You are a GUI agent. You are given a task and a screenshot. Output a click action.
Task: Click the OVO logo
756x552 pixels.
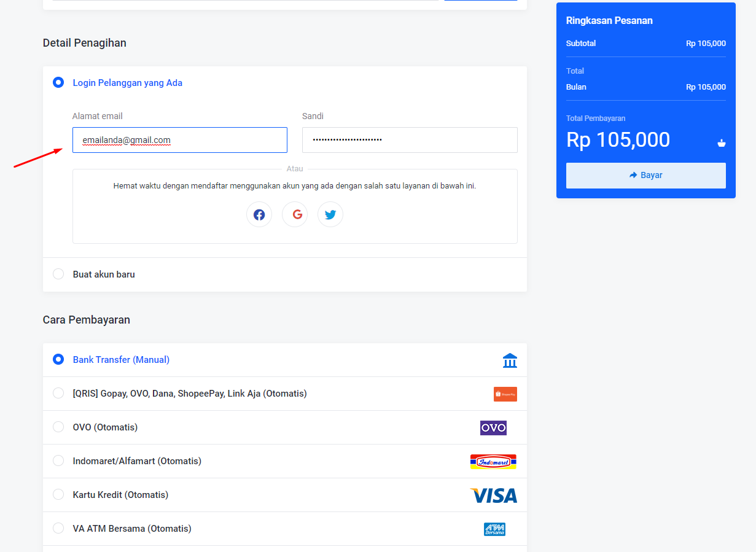coord(493,428)
